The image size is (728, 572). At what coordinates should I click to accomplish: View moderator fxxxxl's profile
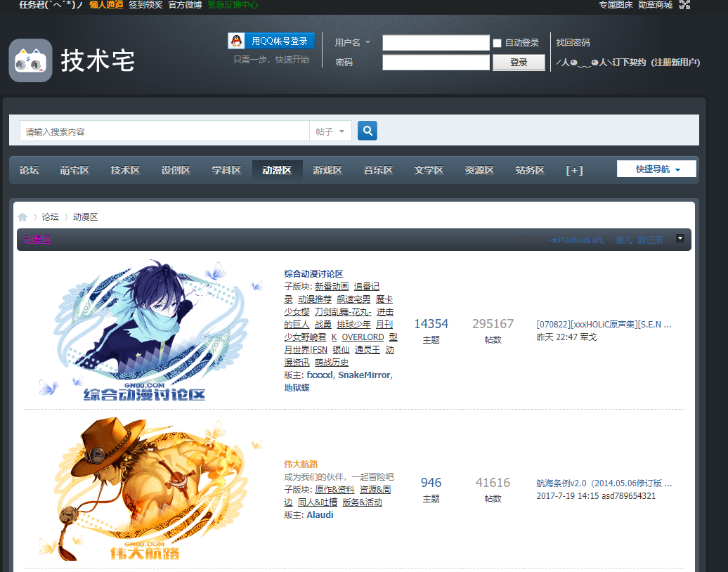320,375
